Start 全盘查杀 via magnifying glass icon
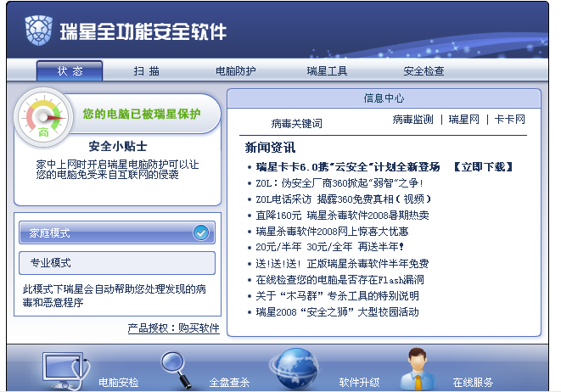The height and width of the screenshot is (392, 561). (x=176, y=370)
